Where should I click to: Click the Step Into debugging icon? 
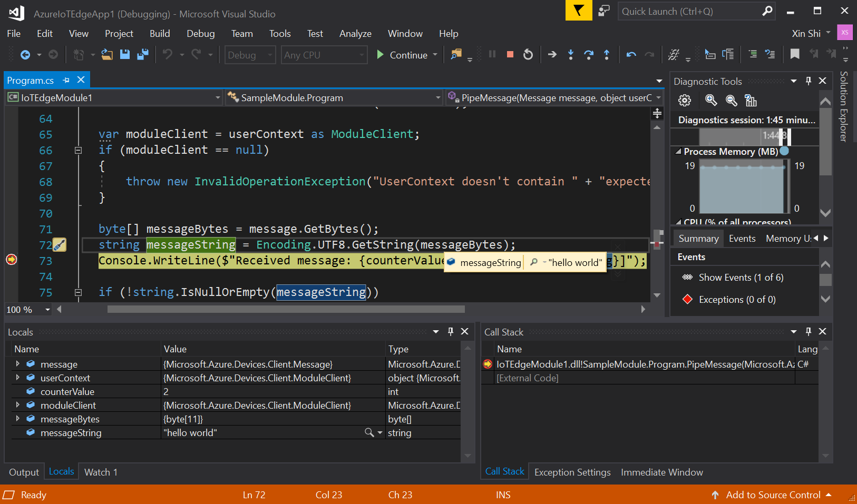click(571, 54)
